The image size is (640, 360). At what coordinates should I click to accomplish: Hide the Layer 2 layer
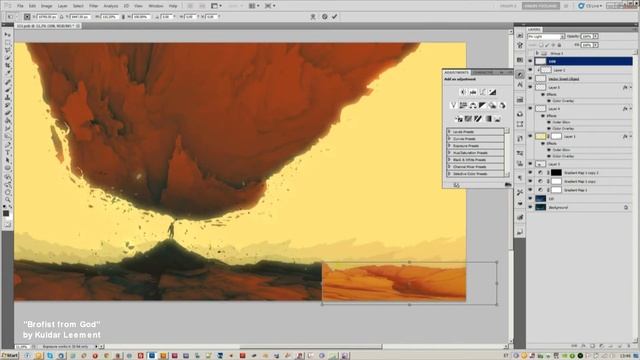click(530, 70)
